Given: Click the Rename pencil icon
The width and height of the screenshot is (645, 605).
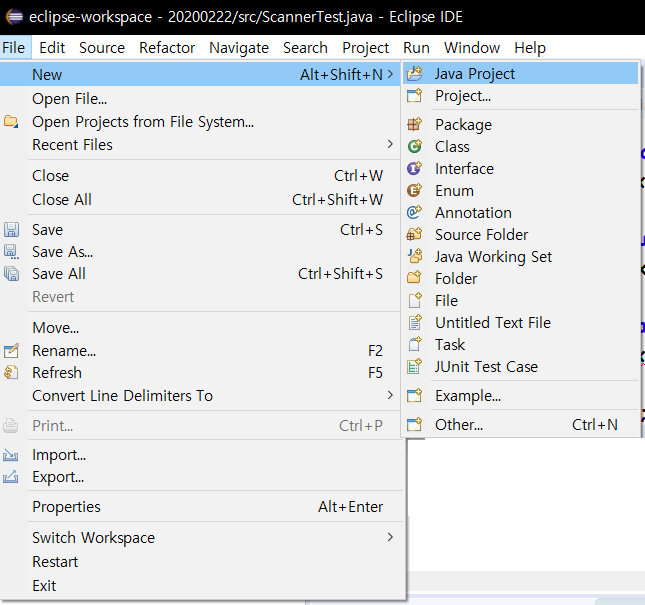Looking at the screenshot, I should tap(11, 350).
